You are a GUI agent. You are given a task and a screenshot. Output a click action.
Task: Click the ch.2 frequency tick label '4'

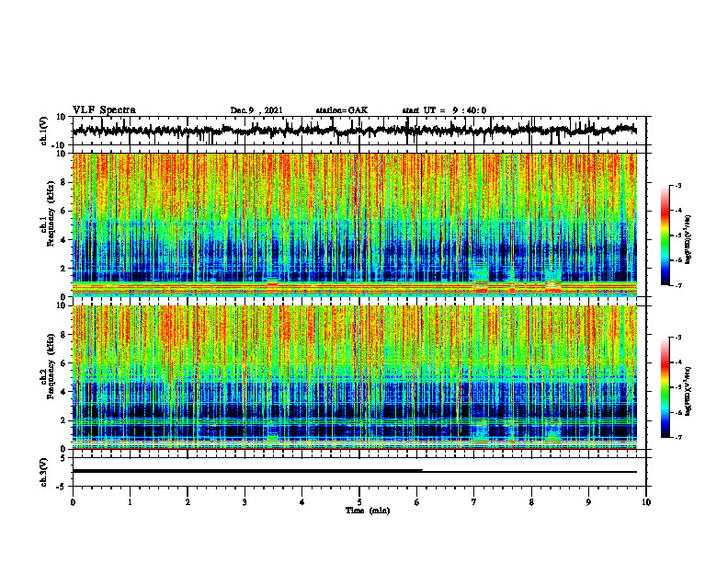click(x=63, y=392)
